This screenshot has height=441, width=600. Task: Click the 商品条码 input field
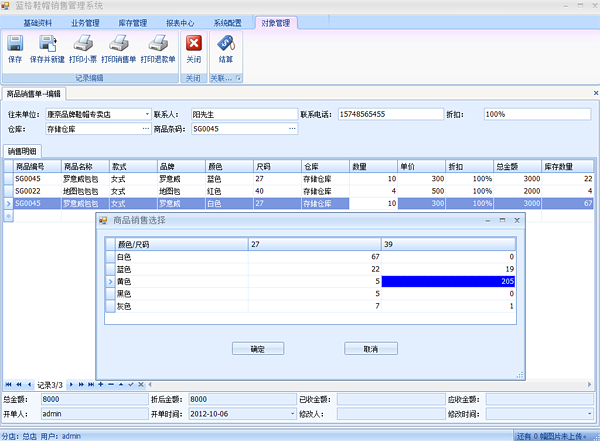[240, 129]
